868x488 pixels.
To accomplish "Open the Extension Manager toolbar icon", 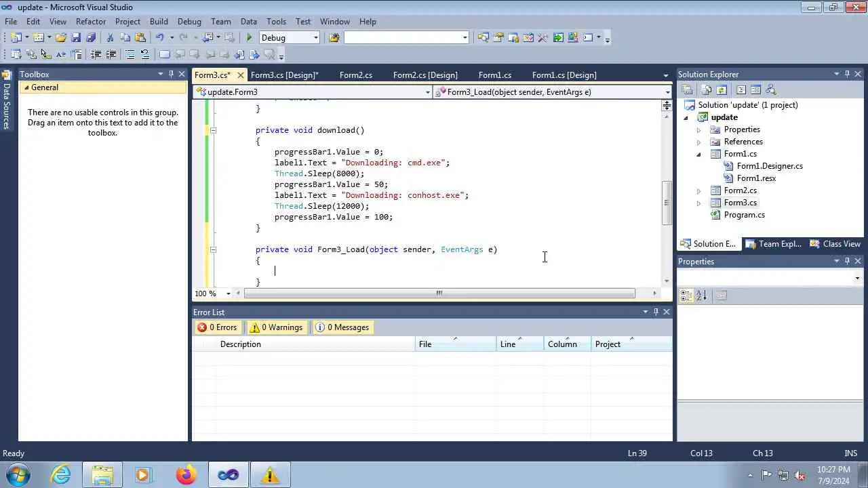I will click(572, 38).
